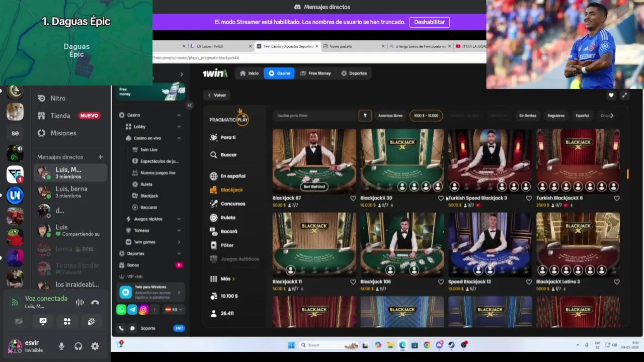Open Blackjack 106 table thumbnail
644x362 pixels.
pos(402,244)
